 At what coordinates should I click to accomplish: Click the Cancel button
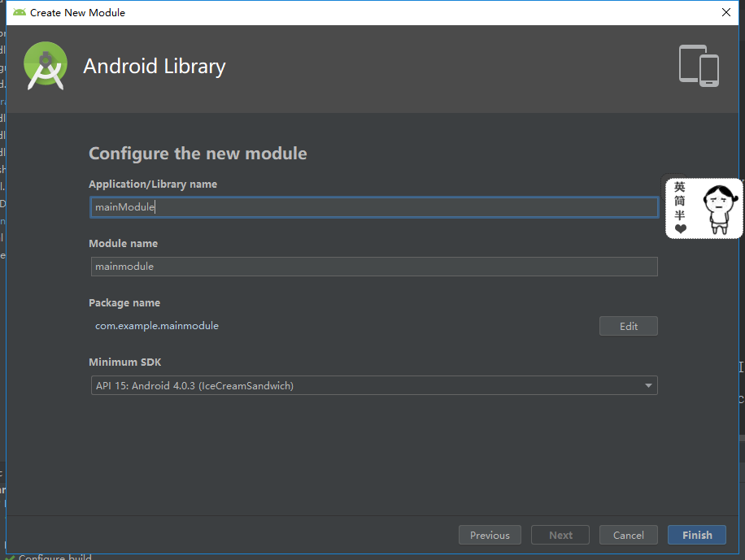pos(628,535)
